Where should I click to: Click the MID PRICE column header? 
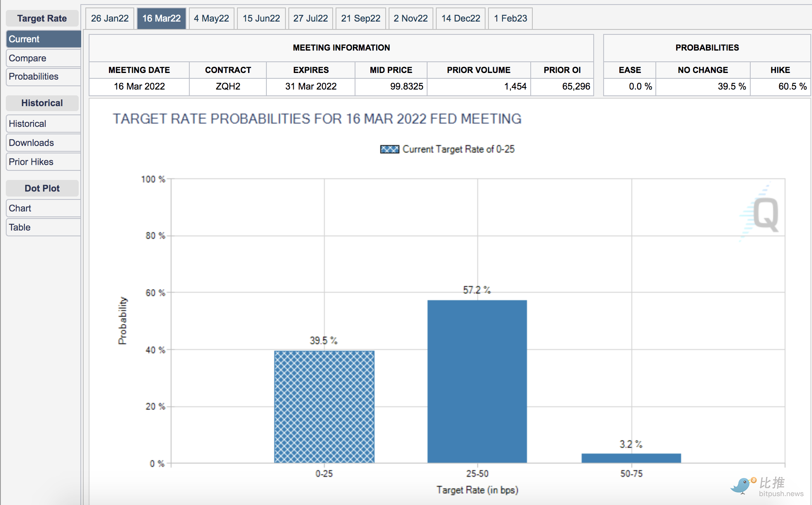coord(391,70)
